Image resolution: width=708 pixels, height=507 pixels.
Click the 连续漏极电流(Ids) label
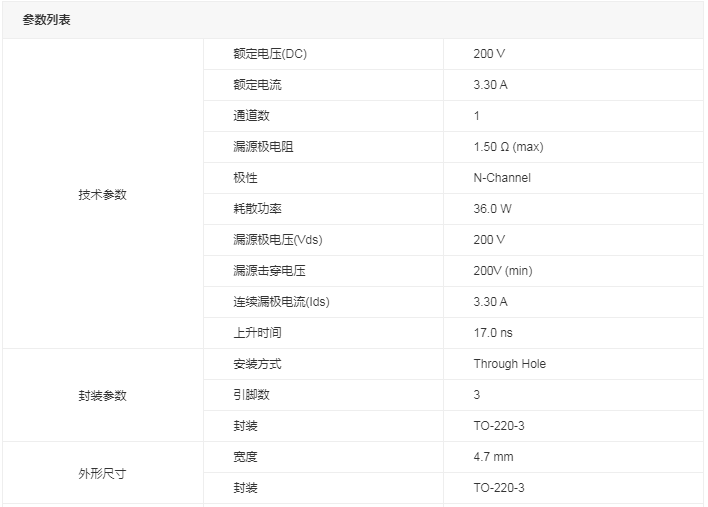(x=281, y=302)
